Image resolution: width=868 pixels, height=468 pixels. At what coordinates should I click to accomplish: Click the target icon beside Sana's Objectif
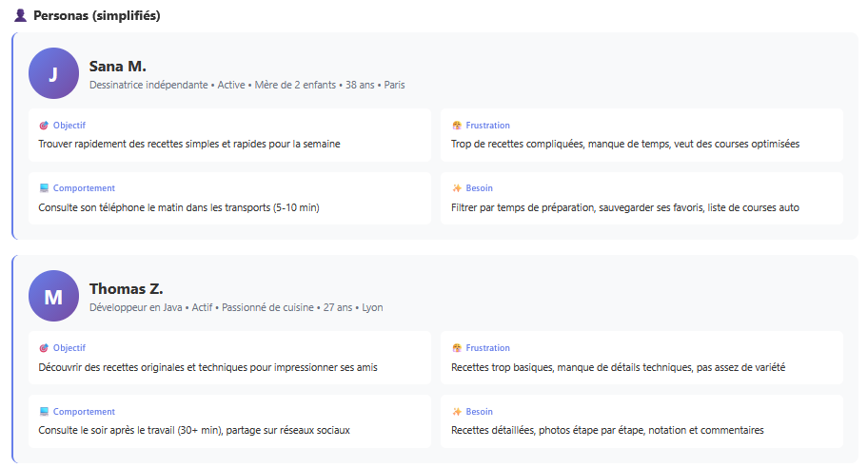click(44, 126)
